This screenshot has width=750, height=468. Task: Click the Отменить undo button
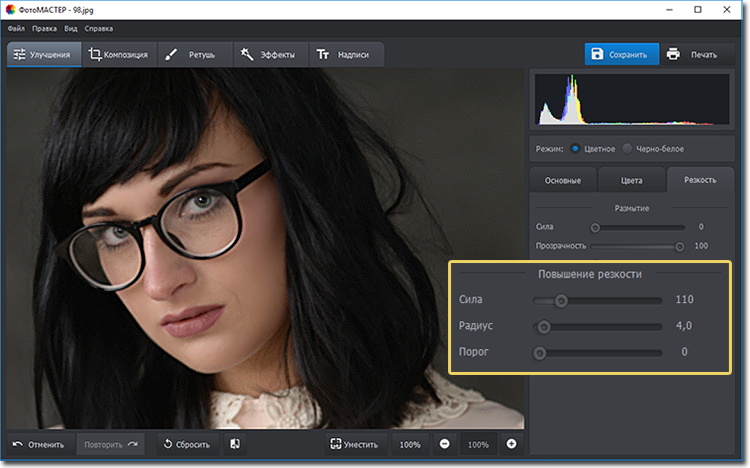tap(39, 444)
